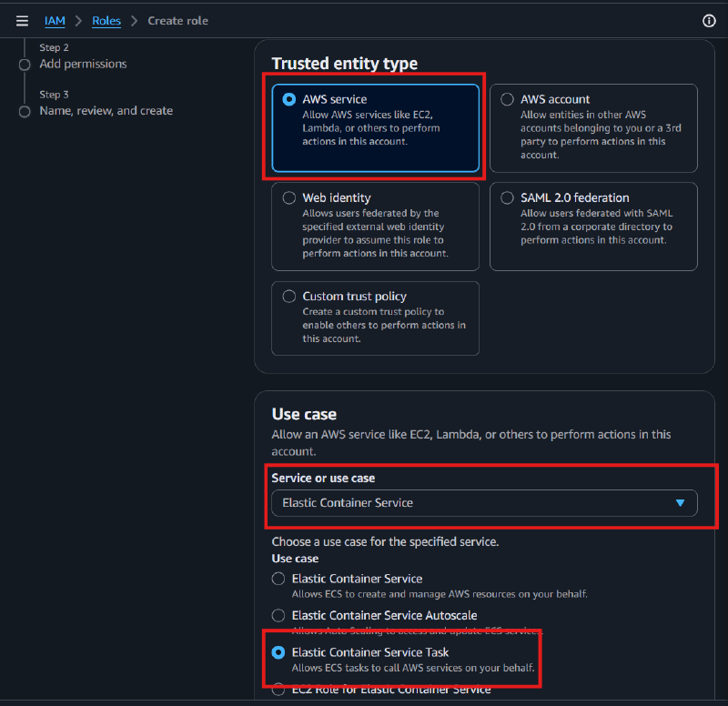The height and width of the screenshot is (706, 728).
Task: Select AWS service trusted entity
Action: click(x=375, y=128)
